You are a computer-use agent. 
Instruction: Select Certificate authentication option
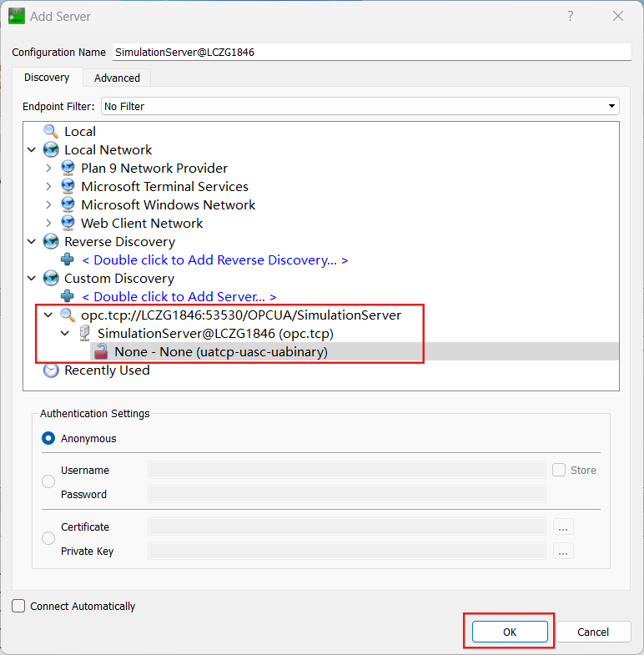(x=48, y=538)
